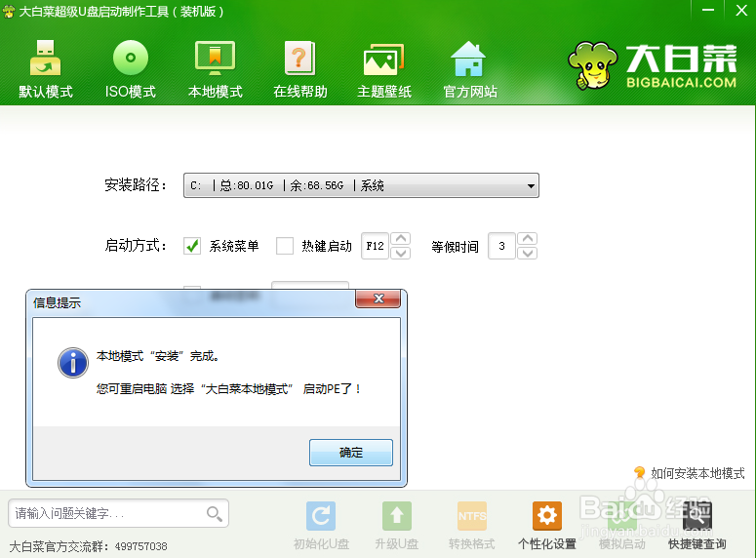The width and height of the screenshot is (756, 558).
Task: Close the 信息提示 dialog with red X
Action: coord(378,299)
